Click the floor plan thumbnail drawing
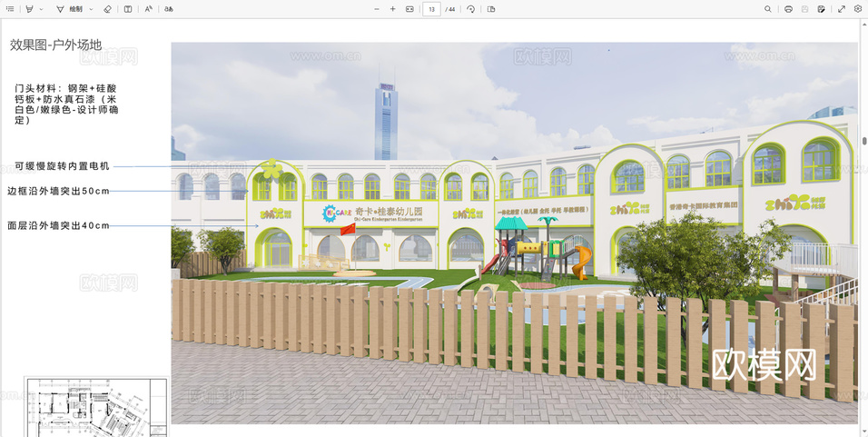The height and width of the screenshot is (437, 868). (x=95, y=408)
